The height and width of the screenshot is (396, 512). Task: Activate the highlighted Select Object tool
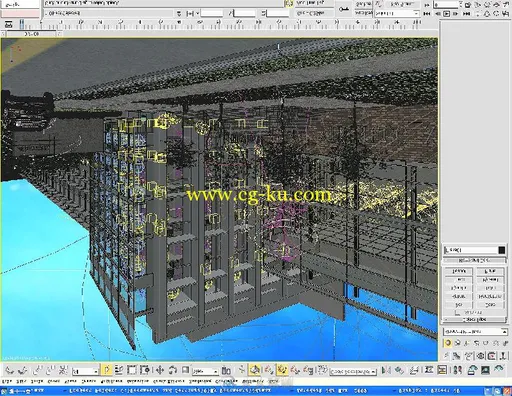[107, 370]
